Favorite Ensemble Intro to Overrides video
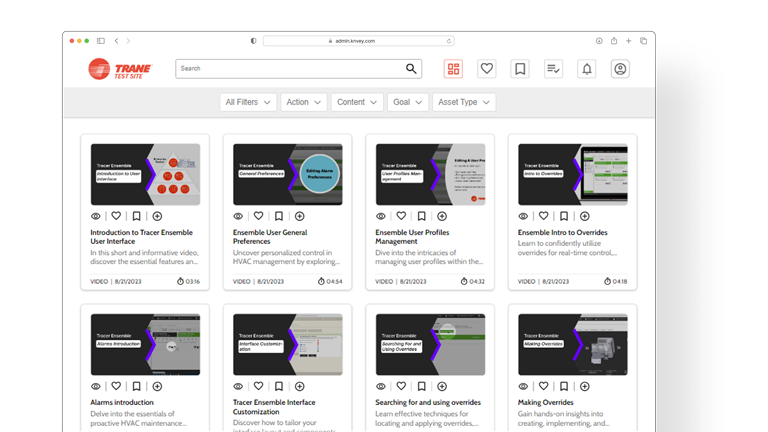Viewport: 768px width, 432px height. coord(544,216)
